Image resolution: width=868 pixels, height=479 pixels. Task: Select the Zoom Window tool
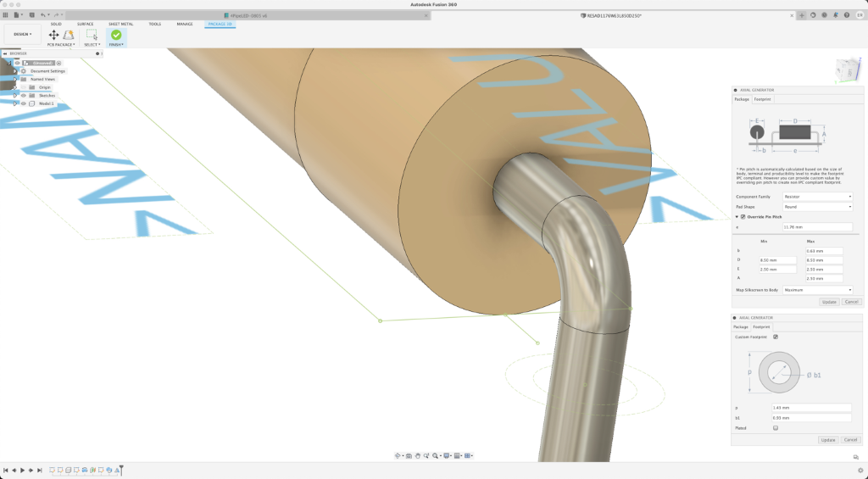tap(426, 456)
